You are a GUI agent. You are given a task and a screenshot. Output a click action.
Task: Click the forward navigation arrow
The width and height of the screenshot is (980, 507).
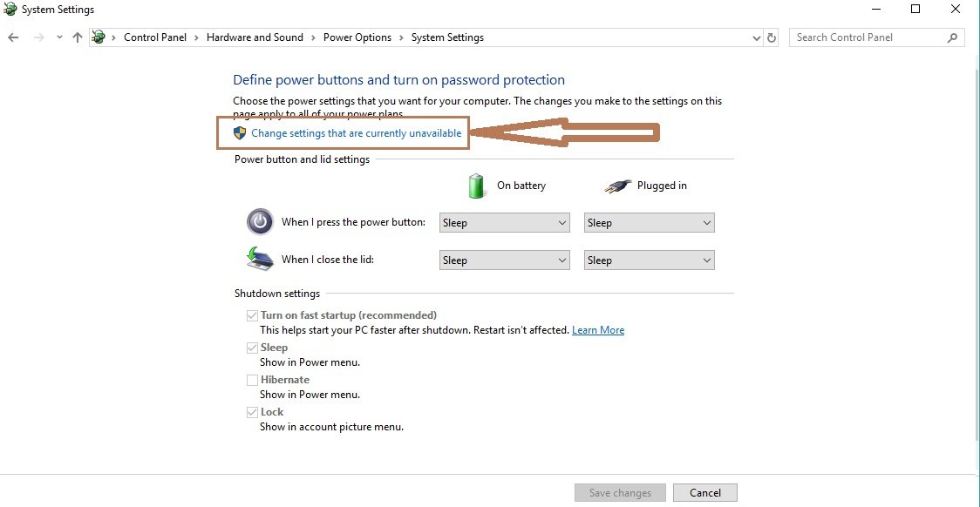point(38,37)
